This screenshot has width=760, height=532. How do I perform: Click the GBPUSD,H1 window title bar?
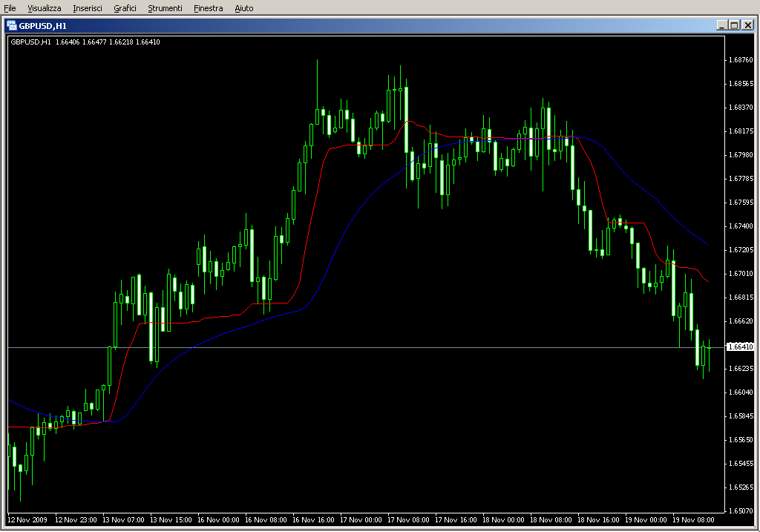pos(371,25)
